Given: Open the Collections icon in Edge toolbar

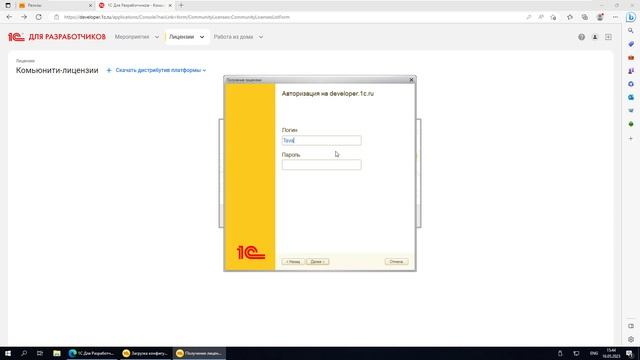Looking at the screenshot, I should click(x=584, y=17).
